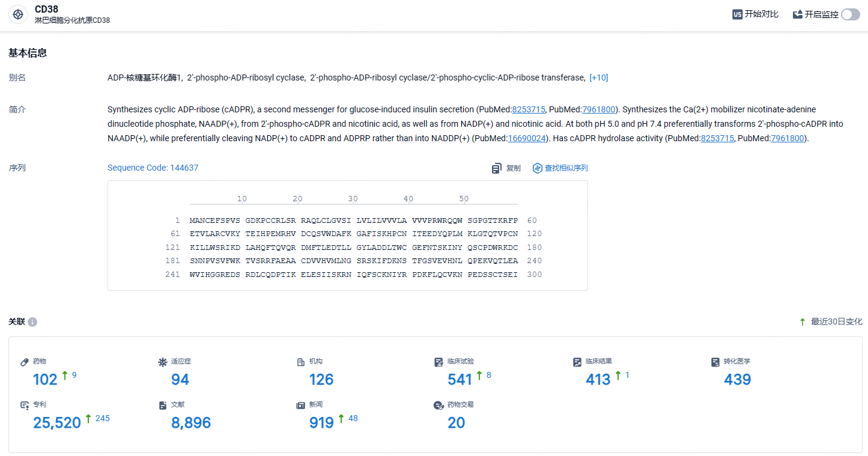Open 临床结果 count 413

pyautogui.click(x=598, y=379)
